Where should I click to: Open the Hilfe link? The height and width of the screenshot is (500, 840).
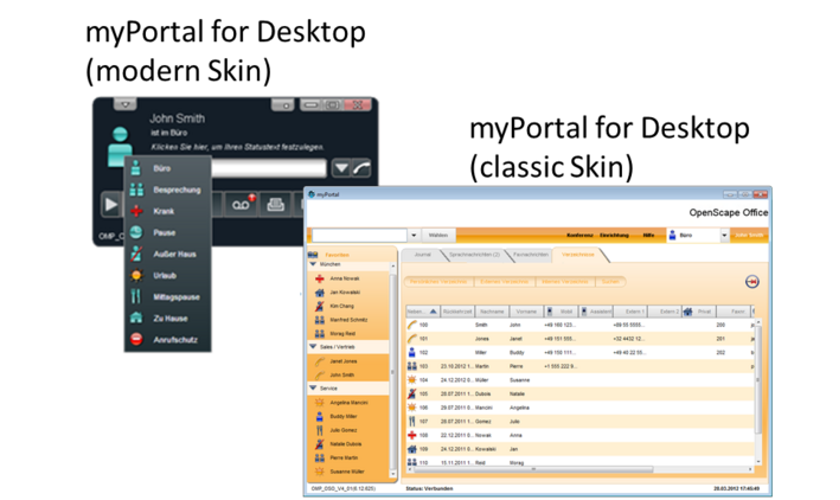tap(649, 235)
